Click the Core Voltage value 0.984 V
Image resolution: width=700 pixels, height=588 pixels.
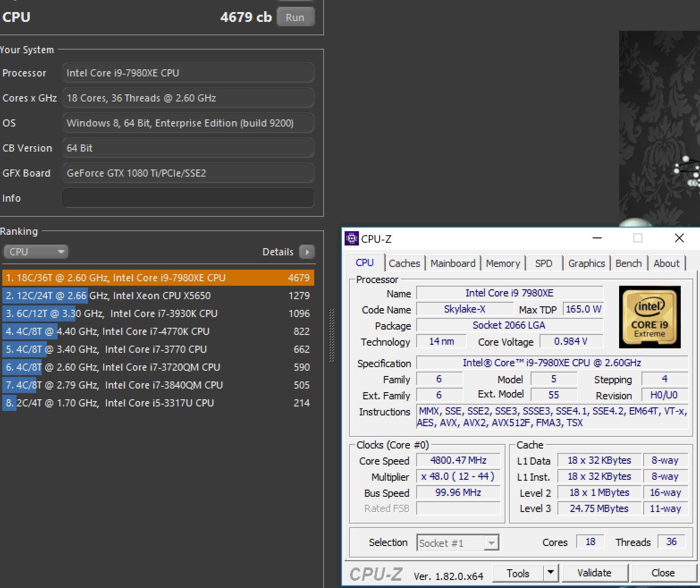tap(571, 342)
